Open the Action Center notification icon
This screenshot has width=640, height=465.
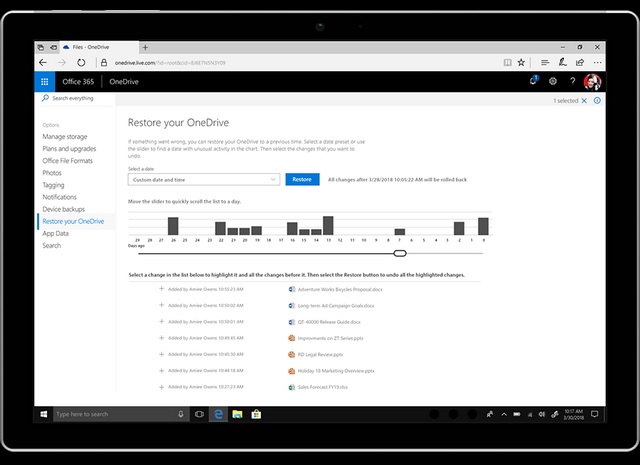point(595,414)
